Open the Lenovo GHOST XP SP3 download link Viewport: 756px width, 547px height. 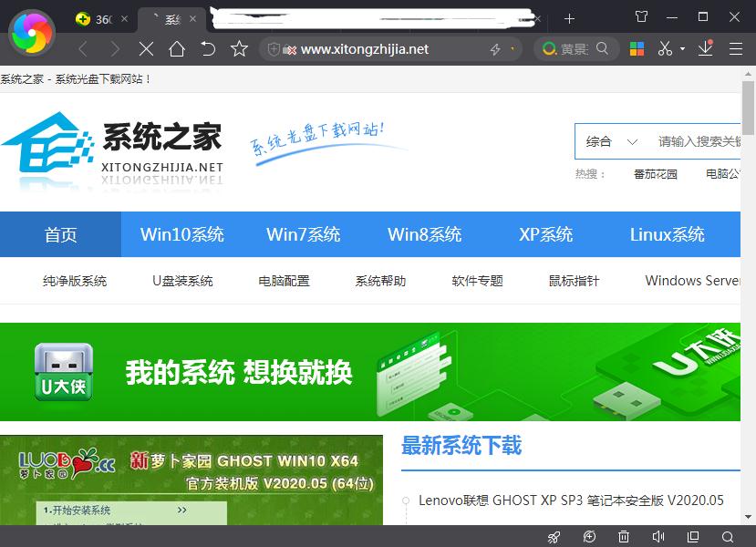572,501
